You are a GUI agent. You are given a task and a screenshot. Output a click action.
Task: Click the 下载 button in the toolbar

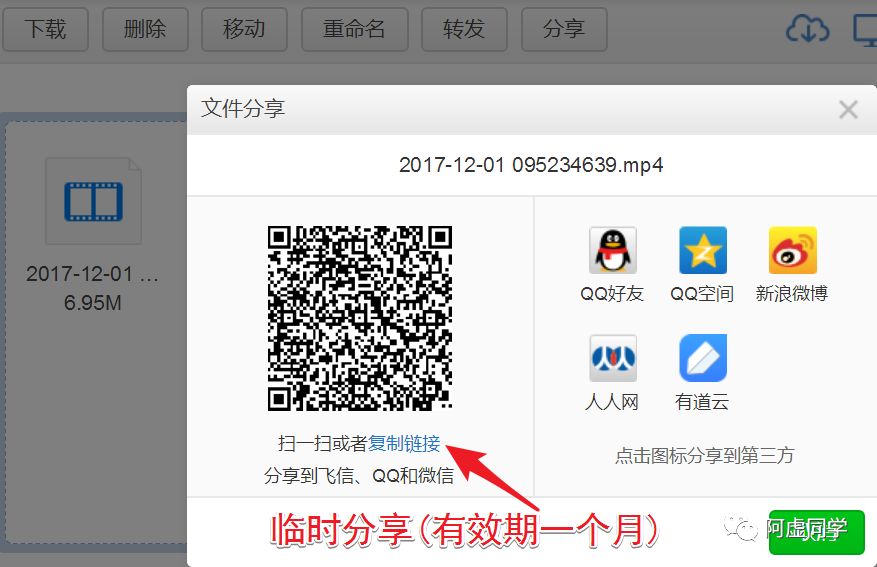click(45, 29)
